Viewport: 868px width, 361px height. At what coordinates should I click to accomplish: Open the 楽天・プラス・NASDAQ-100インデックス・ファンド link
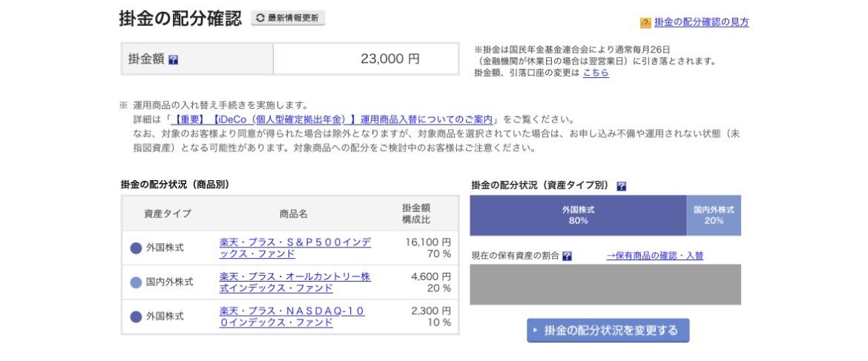pos(292,316)
